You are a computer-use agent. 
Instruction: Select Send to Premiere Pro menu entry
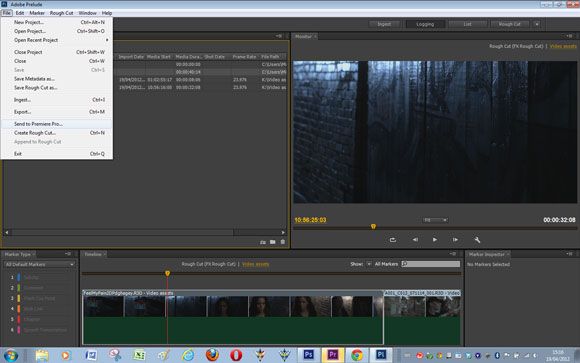(57, 124)
